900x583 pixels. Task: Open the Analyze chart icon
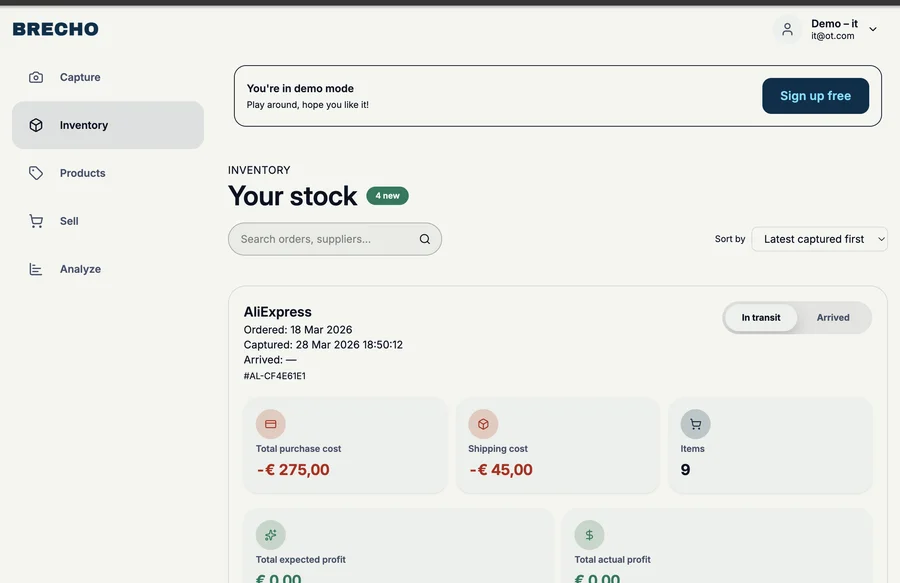pos(36,268)
